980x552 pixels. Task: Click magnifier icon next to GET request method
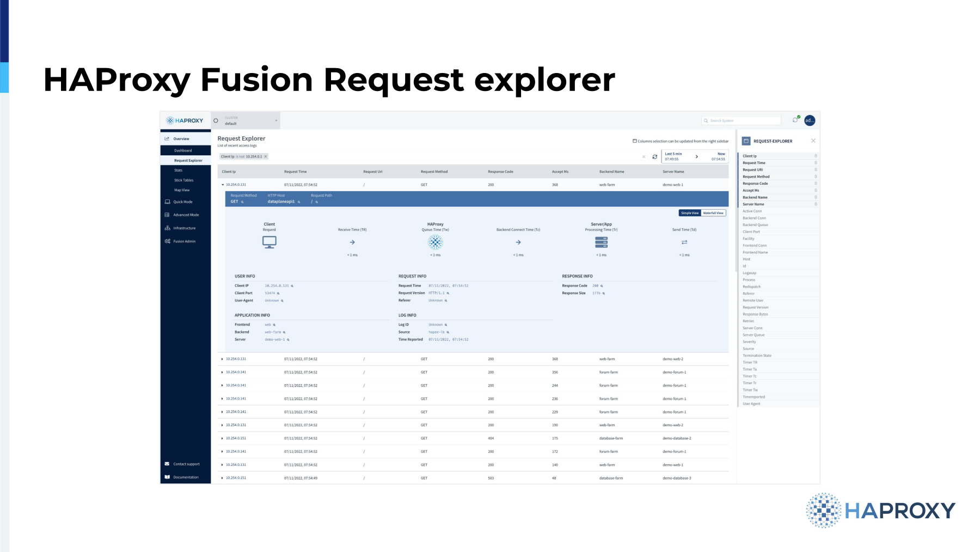pyautogui.click(x=242, y=202)
